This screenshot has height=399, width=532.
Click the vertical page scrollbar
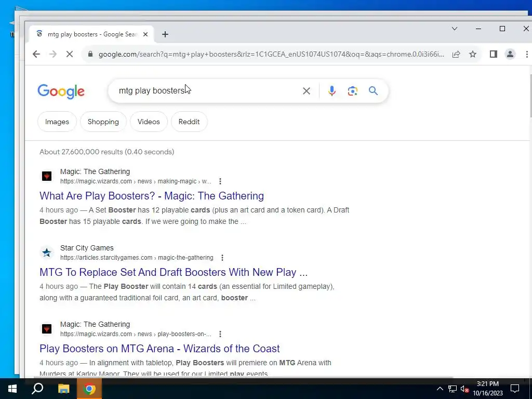[530, 96]
